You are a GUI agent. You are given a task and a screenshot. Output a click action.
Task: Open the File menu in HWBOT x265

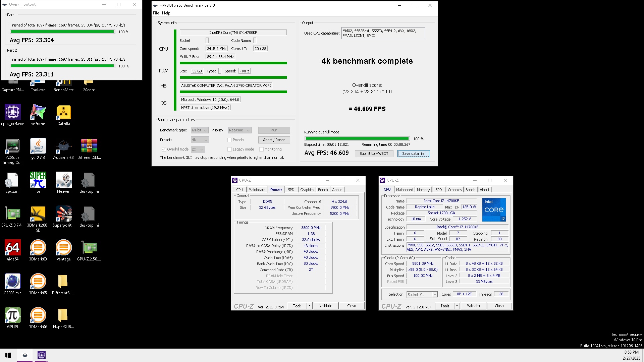click(156, 13)
